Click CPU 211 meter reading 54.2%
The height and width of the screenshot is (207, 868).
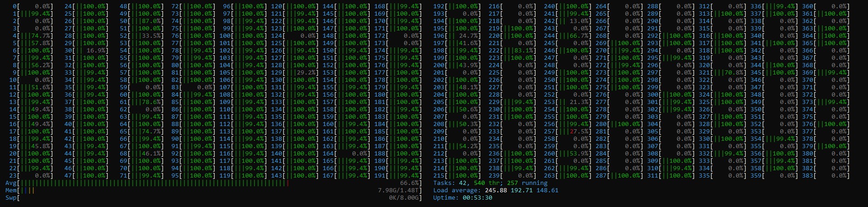[457, 146]
